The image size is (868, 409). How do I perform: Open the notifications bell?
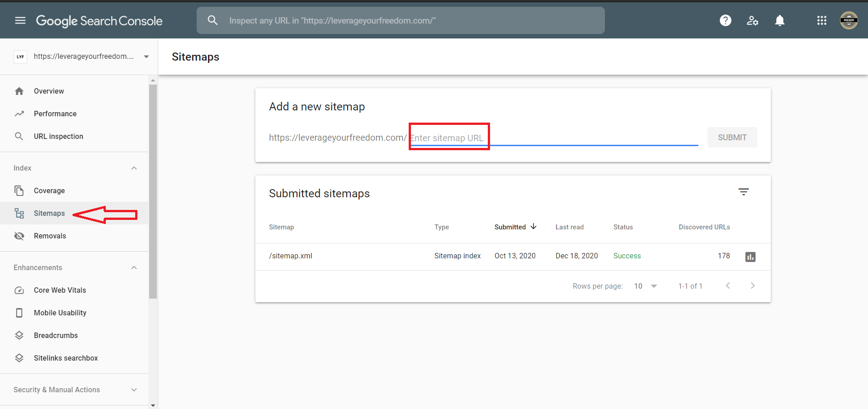click(780, 20)
